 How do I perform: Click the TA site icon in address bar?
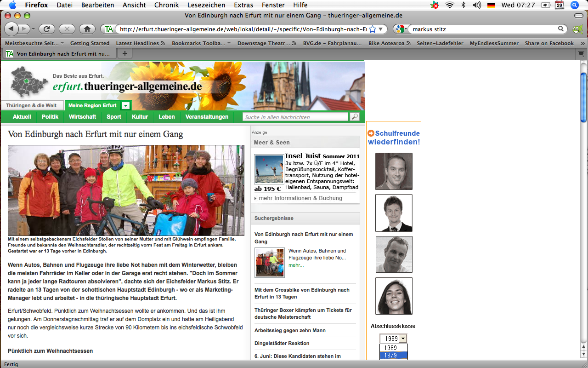[109, 29]
